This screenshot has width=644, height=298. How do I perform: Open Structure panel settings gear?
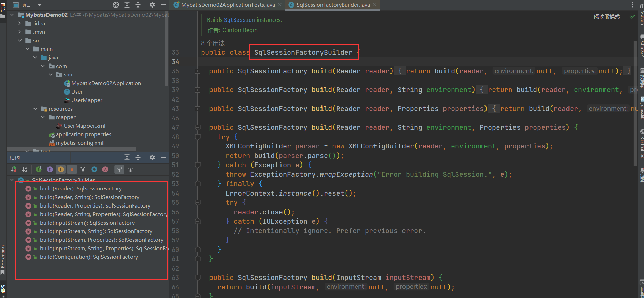(152, 157)
